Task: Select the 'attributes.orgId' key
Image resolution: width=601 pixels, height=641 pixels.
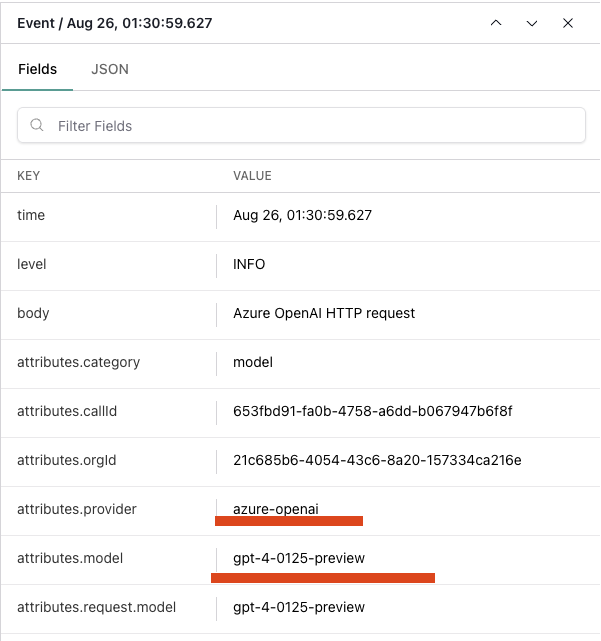Action: coord(67,460)
